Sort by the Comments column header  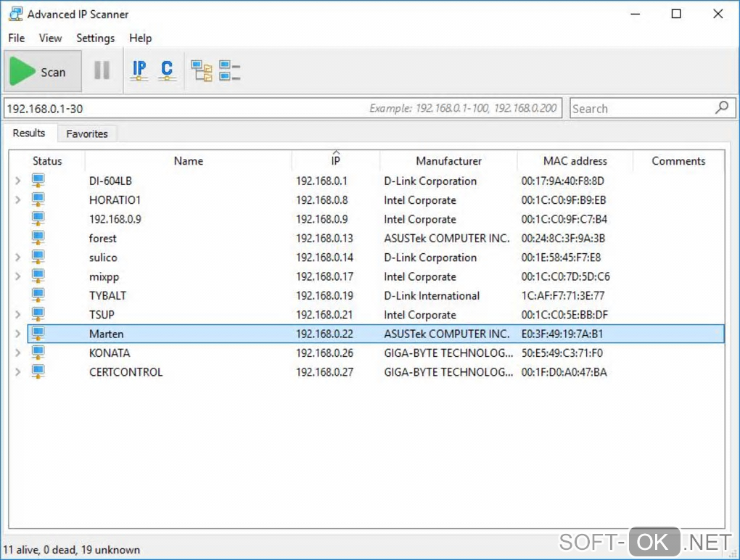(x=678, y=161)
